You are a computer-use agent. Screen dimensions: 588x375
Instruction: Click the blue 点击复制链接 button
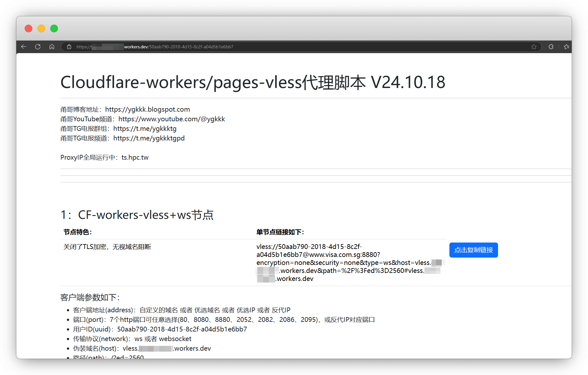[473, 250]
